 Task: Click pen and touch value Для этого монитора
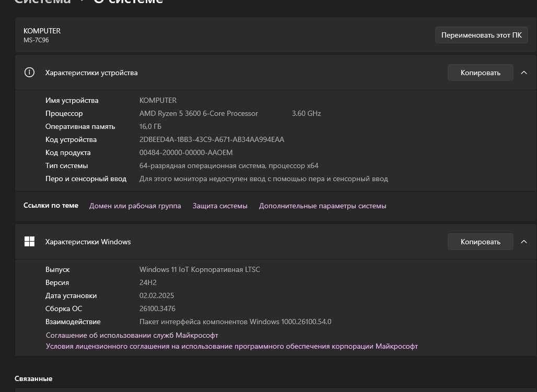click(x=264, y=179)
